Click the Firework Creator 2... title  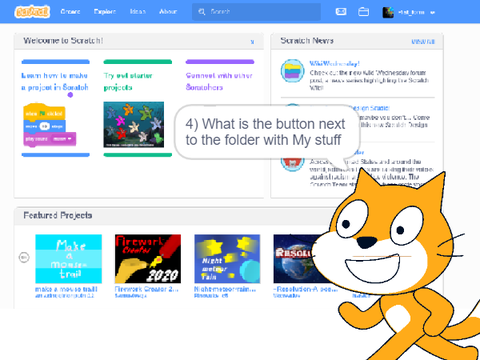coord(147,289)
